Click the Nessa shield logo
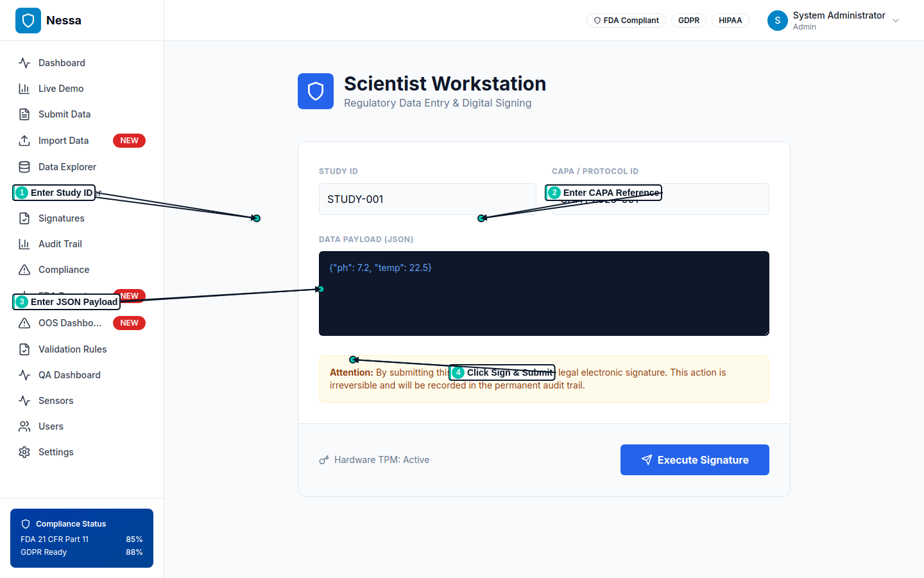The width and height of the screenshot is (924, 578). point(28,20)
